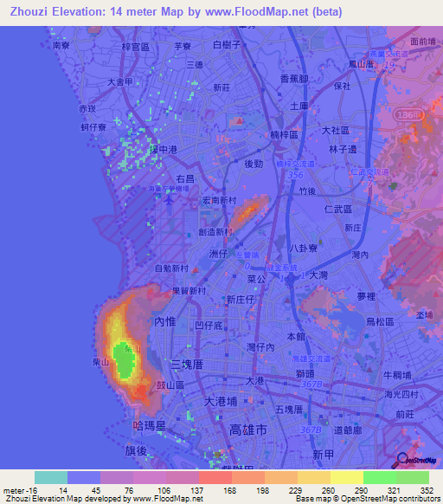This screenshot has height=504, width=443.
Task: Click the 五塊厝 label
Action: pyautogui.click(x=289, y=410)
